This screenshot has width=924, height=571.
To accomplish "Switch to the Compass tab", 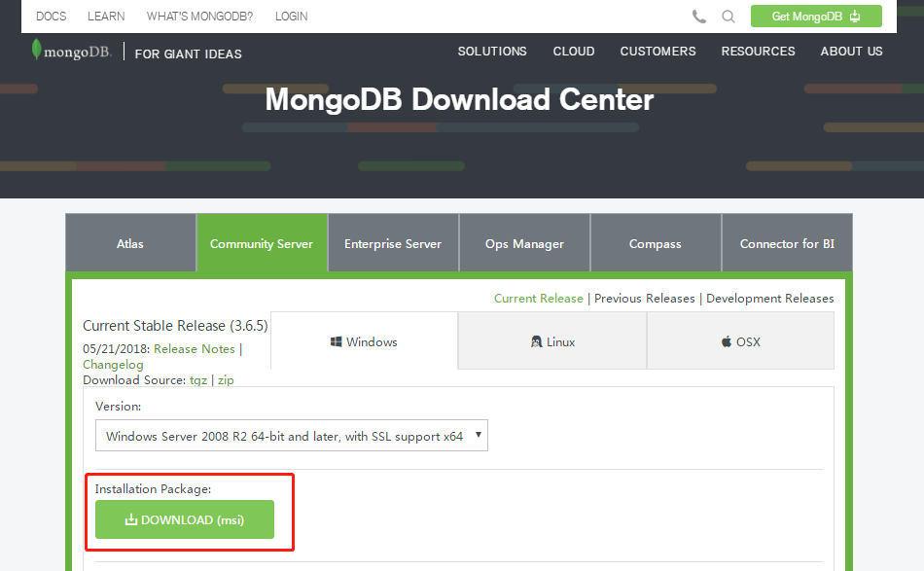I will point(656,243).
